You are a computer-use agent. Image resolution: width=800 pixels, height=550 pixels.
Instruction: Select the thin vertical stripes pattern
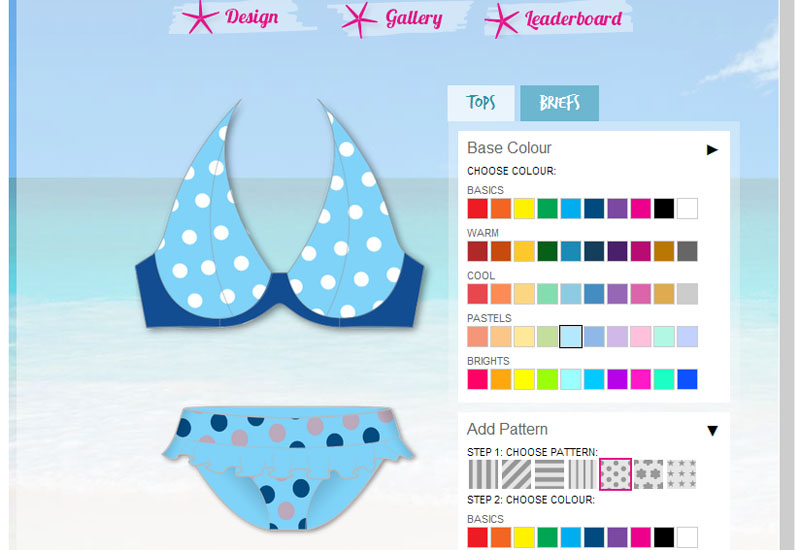coord(582,474)
